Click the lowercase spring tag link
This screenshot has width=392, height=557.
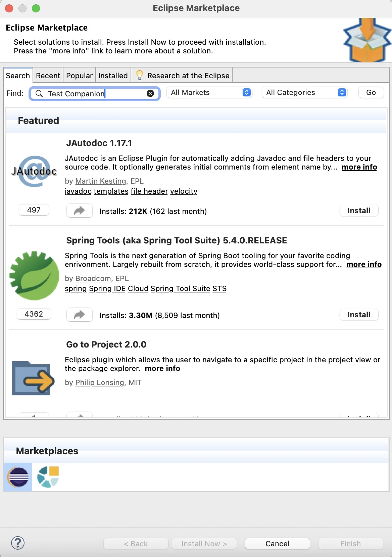coord(76,289)
